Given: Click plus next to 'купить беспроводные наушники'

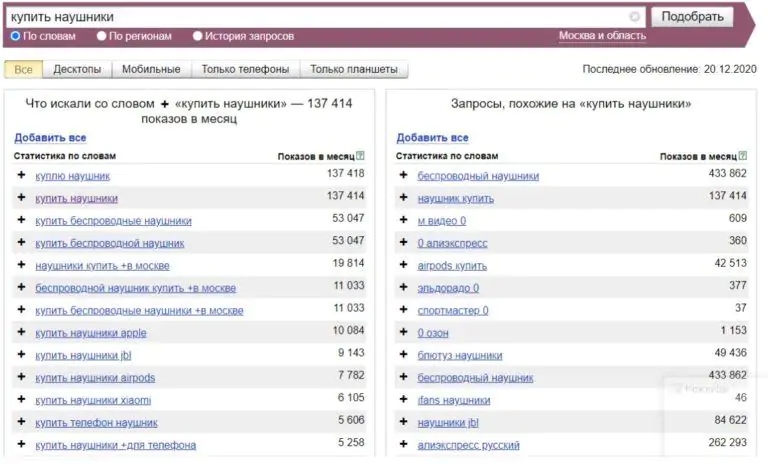Looking at the screenshot, I should 21,220.
